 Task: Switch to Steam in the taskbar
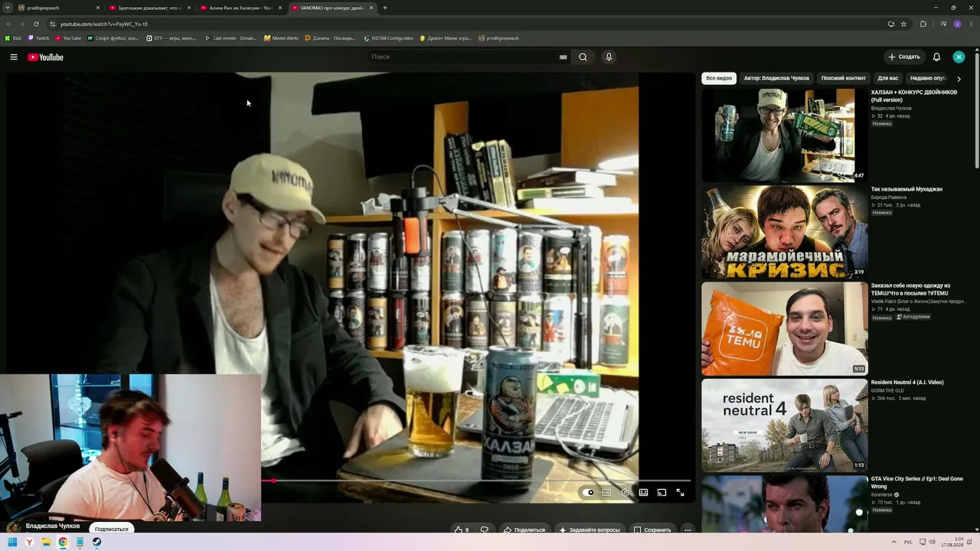click(x=96, y=542)
